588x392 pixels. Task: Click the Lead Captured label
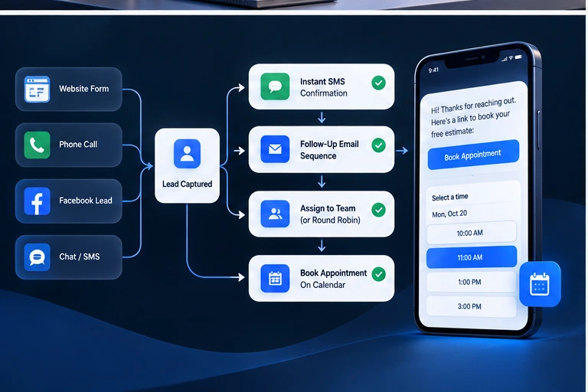pyautogui.click(x=187, y=184)
